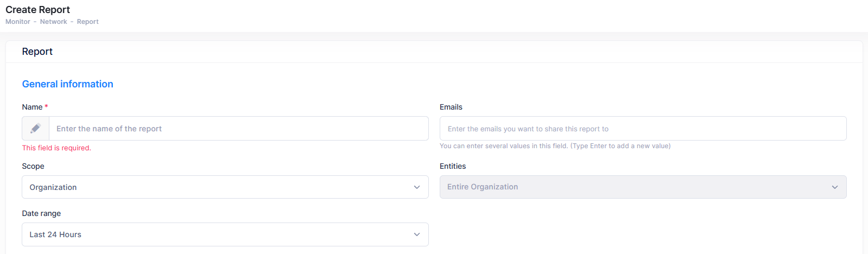Click the 'This field is required' error message
Image resolution: width=868 pixels, height=254 pixels.
tap(56, 148)
